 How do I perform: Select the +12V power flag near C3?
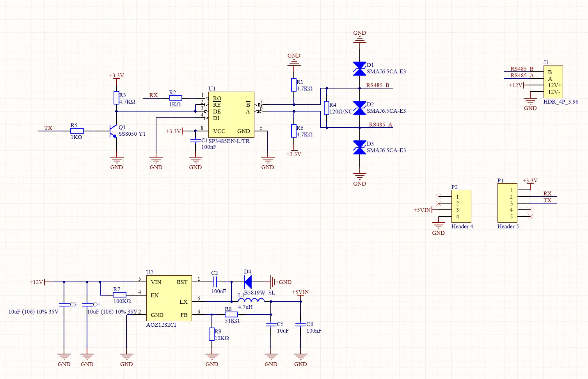point(36,282)
